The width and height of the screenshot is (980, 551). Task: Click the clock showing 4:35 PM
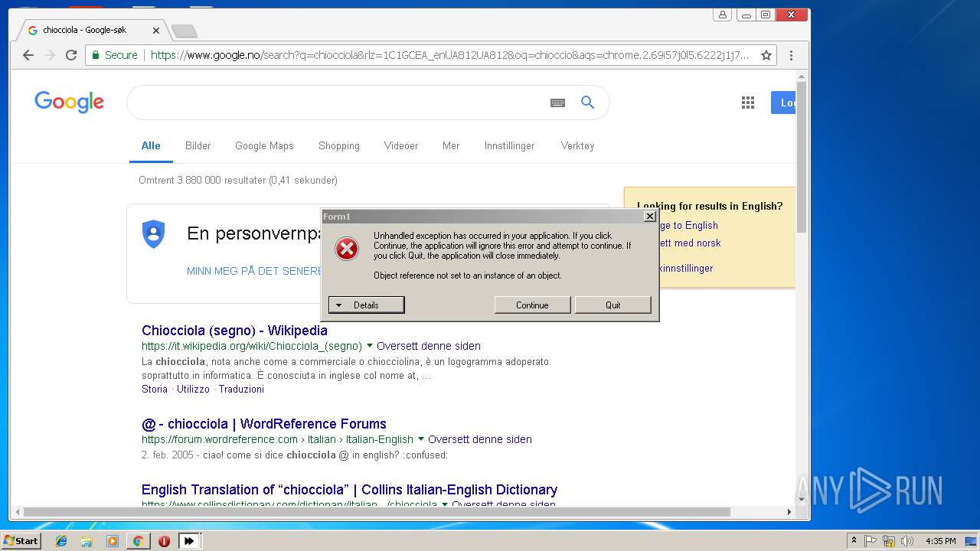pyautogui.click(x=940, y=541)
